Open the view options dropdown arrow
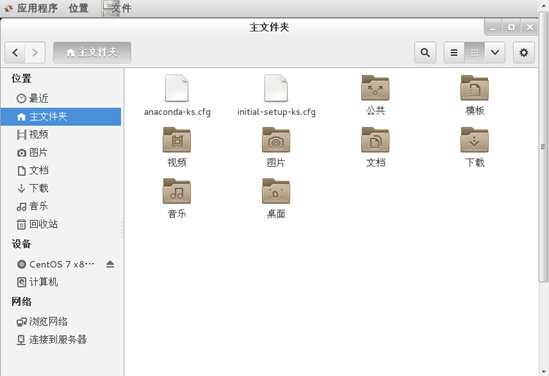Image resolution: width=549 pixels, height=376 pixels. pos(495,53)
